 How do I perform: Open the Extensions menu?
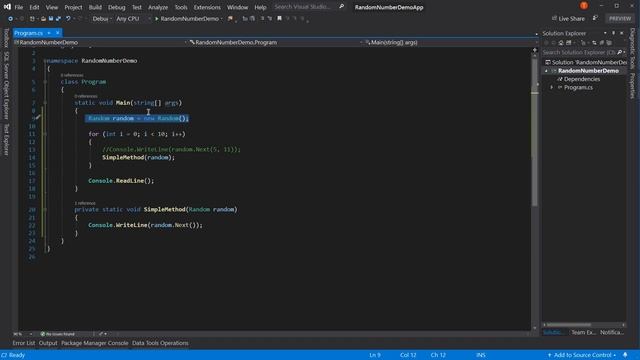[207, 7]
